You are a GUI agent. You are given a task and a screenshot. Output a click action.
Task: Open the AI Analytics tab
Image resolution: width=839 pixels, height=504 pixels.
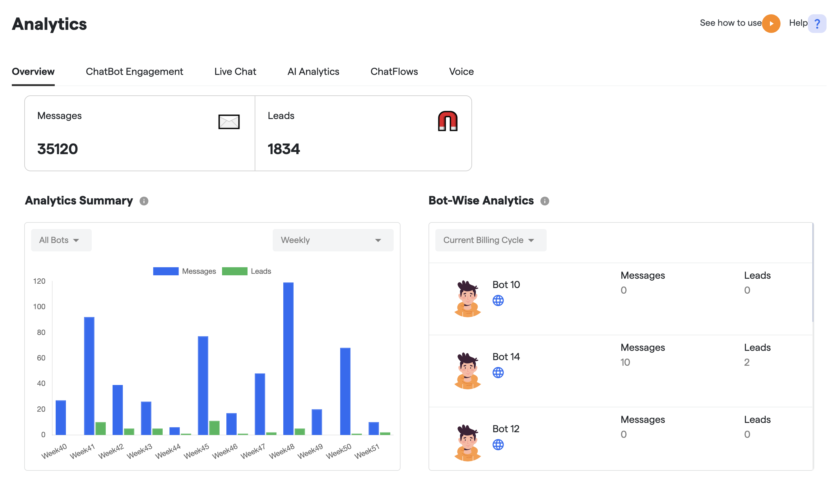click(x=313, y=72)
